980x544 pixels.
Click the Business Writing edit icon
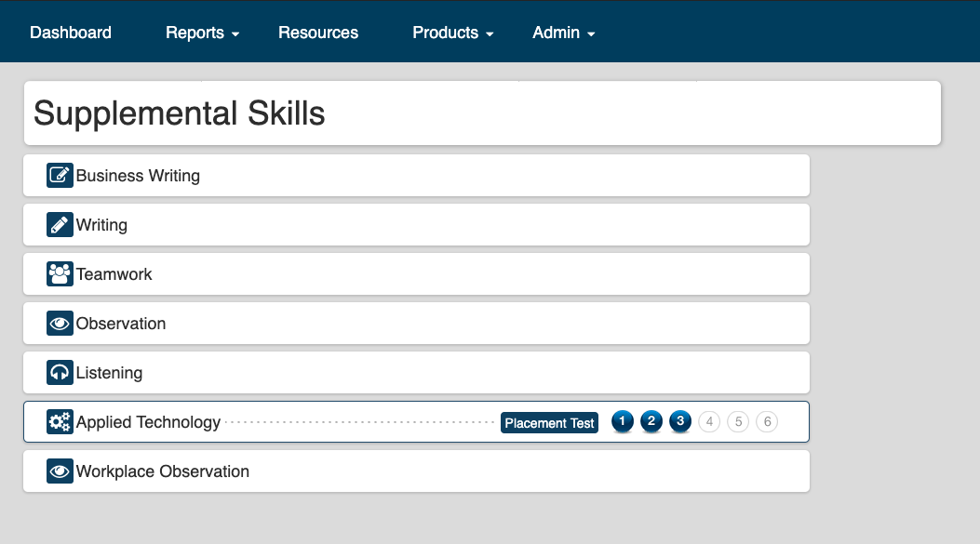tap(60, 176)
